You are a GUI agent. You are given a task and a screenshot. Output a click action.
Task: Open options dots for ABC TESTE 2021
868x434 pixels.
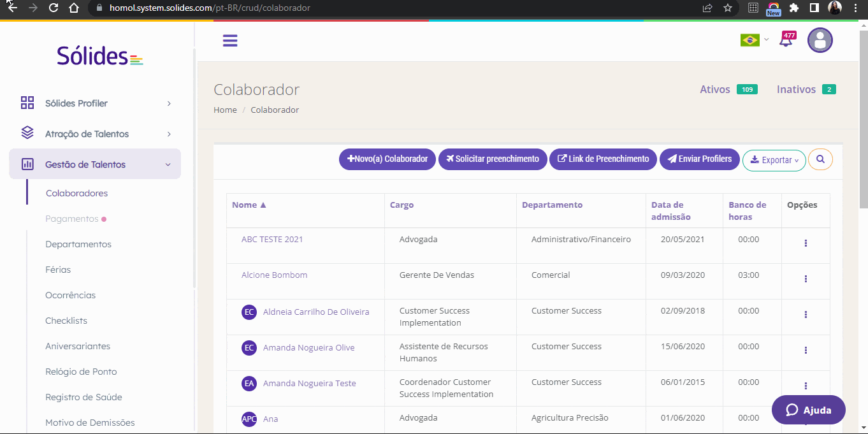806,243
